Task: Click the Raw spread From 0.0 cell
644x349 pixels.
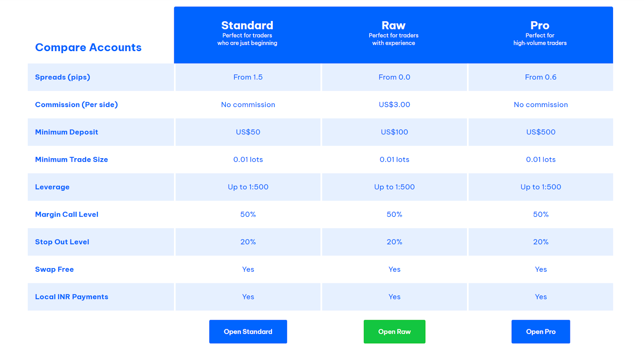Action: pyautogui.click(x=394, y=77)
